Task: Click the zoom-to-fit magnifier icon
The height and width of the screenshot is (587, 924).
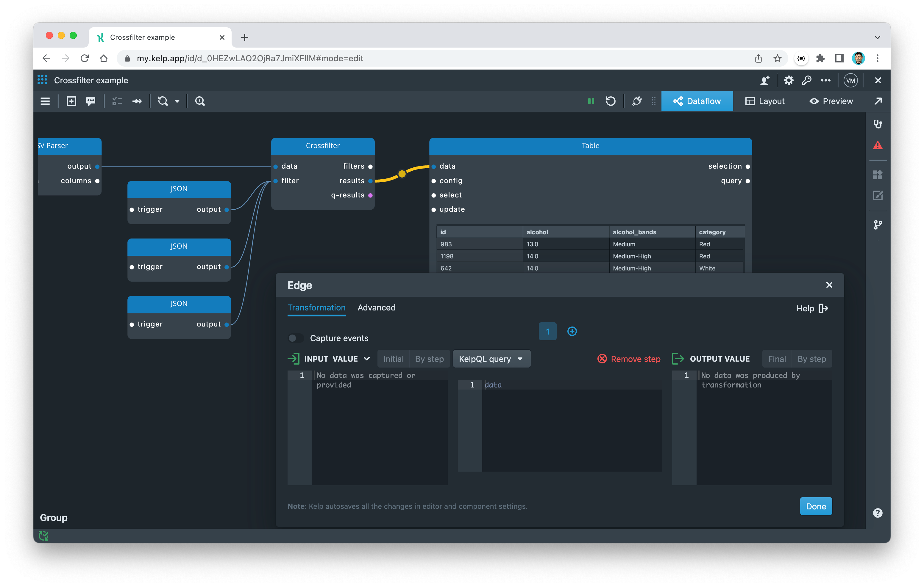Action: [200, 101]
